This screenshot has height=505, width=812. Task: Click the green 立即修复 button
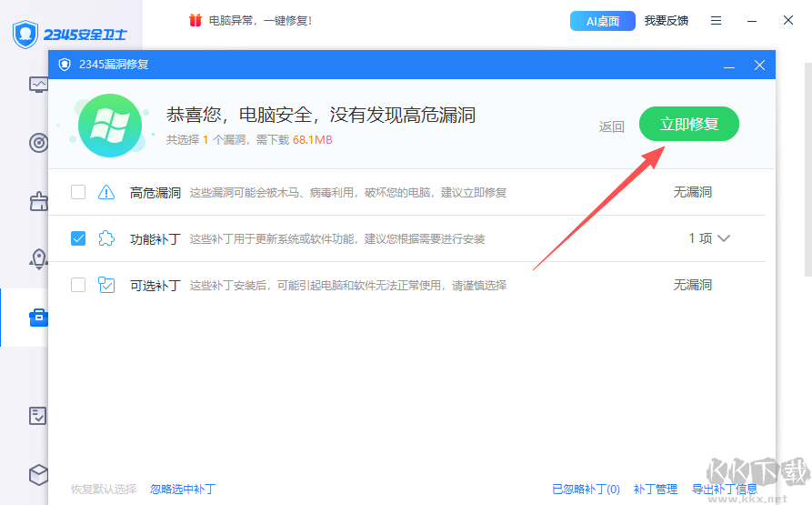point(688,125)
